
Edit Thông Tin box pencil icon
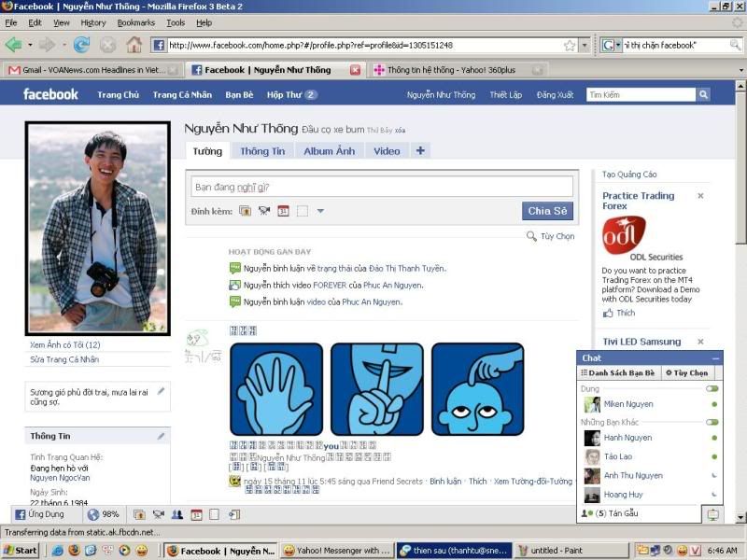pos(161,436)
